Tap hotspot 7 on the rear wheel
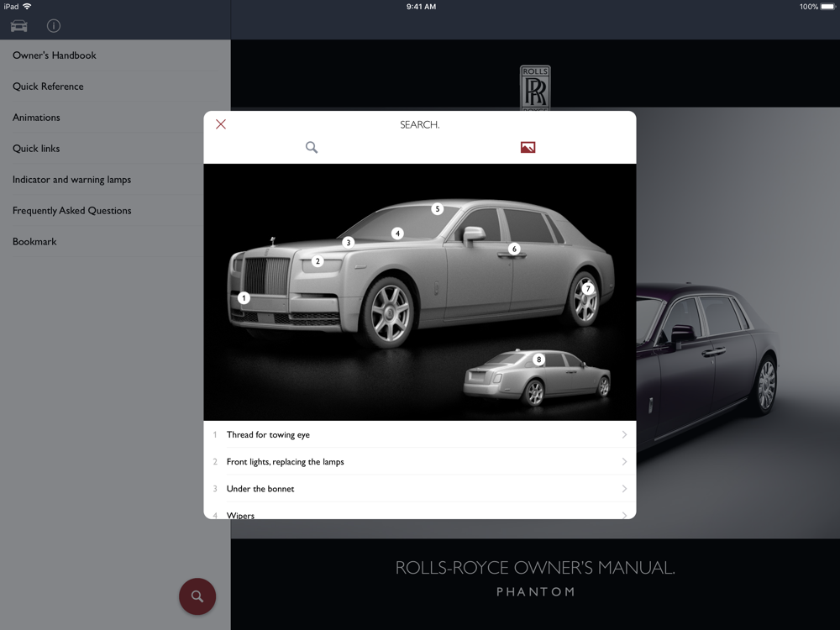This screenshot has height=630, width=840. [x=588, y=289]
